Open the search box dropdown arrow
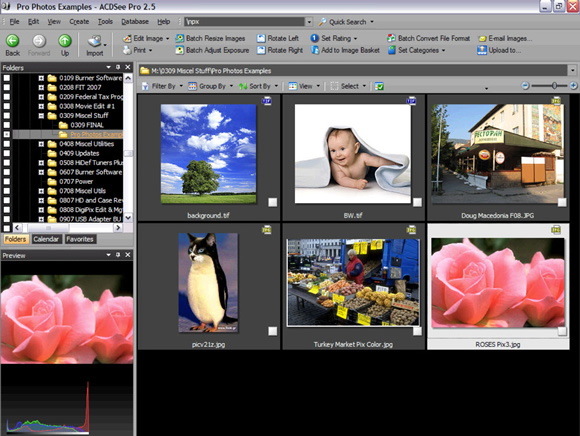 coord(309,22)
